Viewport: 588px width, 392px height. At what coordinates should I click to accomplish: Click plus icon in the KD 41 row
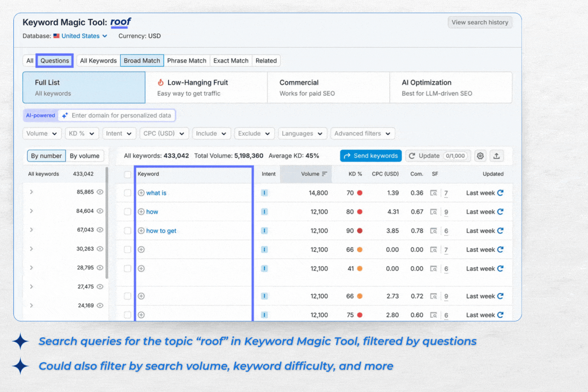pyautogui.click(x=141, y=269)
